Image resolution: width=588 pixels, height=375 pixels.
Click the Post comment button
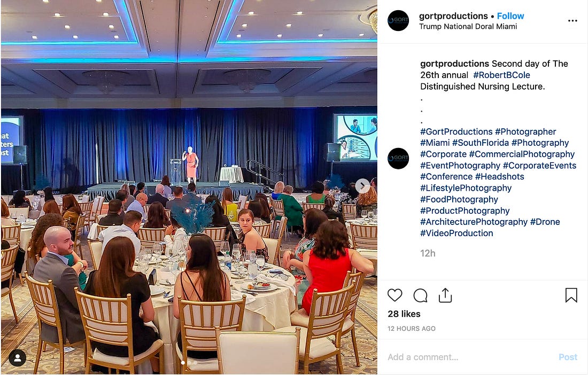(x=568, y=357)
